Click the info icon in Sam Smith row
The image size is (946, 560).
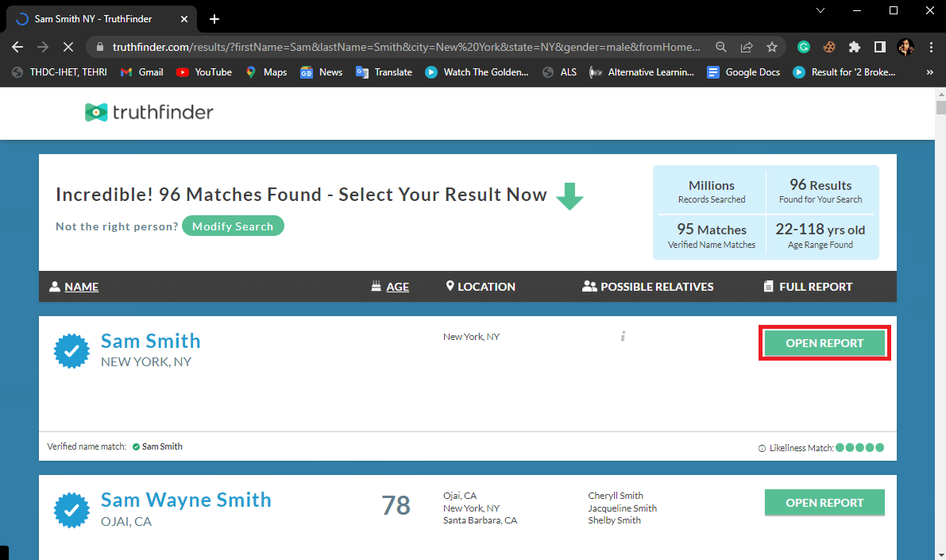624,337
